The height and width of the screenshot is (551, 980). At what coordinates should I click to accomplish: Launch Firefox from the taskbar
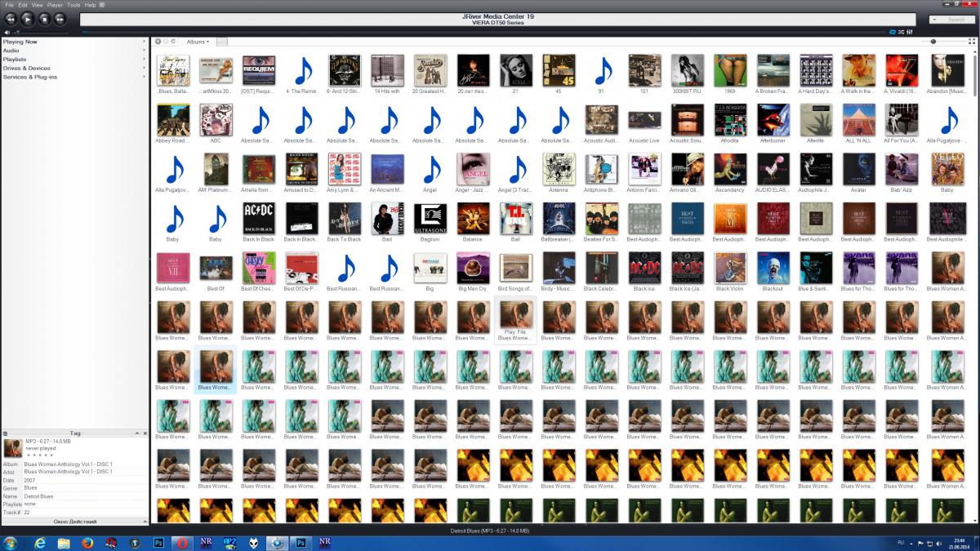87,543
